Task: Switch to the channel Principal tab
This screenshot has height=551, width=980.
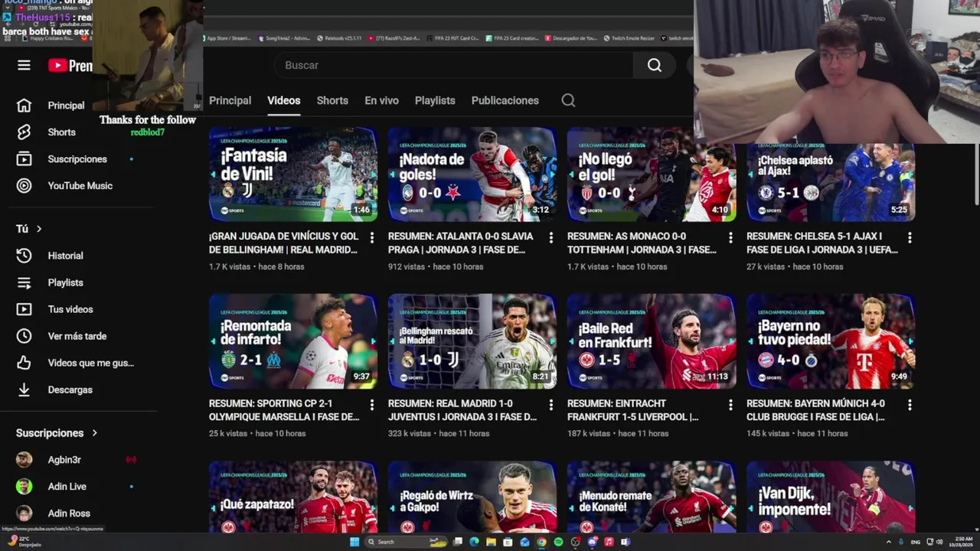Action: 230,100
